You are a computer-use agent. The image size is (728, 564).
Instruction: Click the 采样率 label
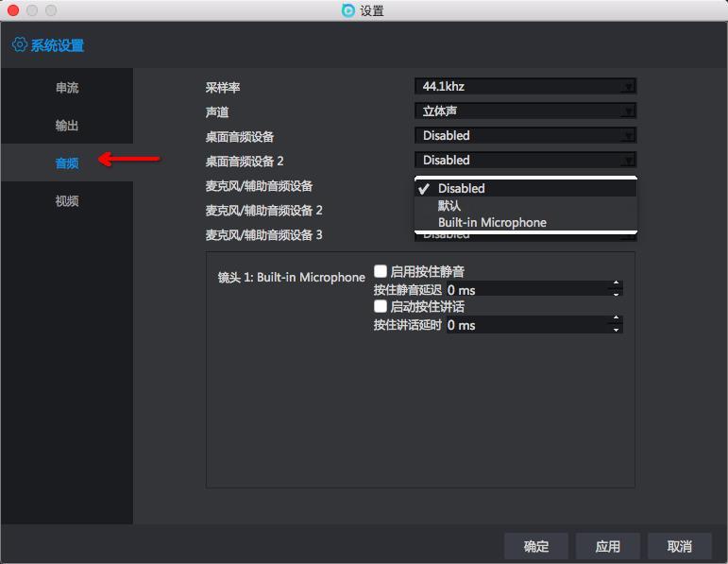223,88
